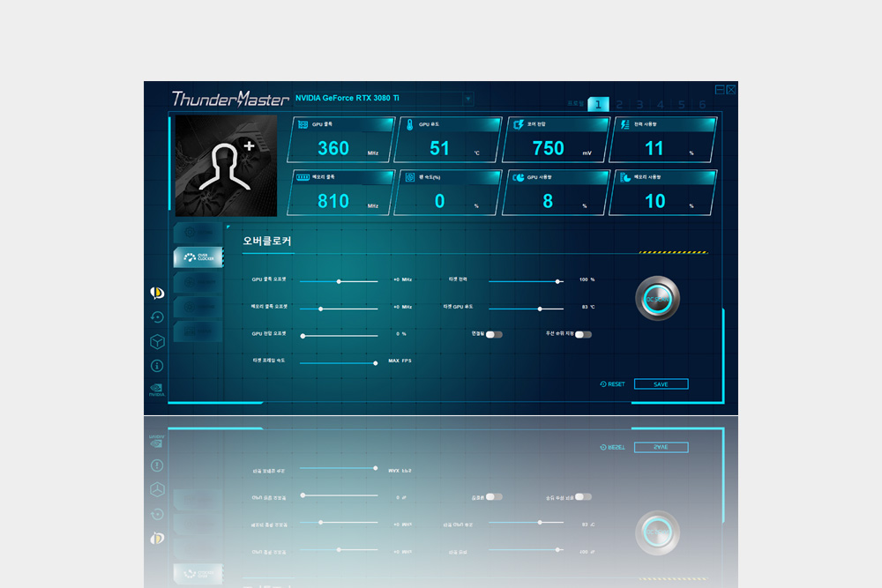Click the memory usage pie icon
Viewport: 882px width, 588px height.
click(625, 178)
